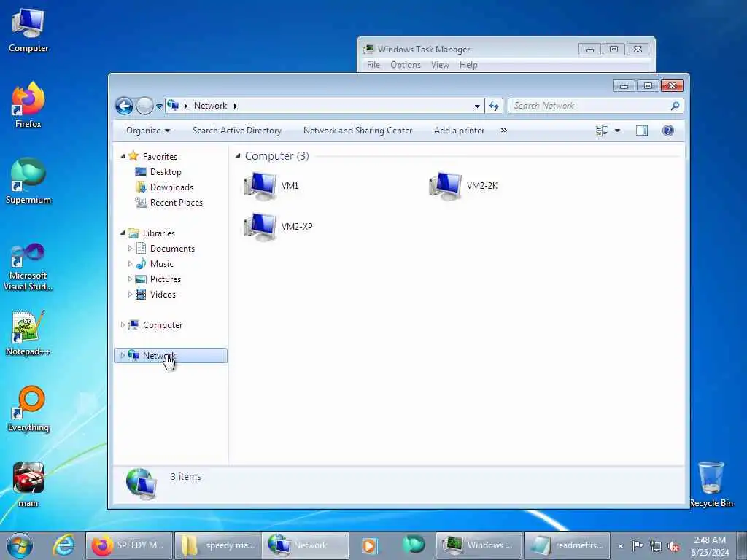Image resolution: width=747 pixels, height=560 pixels.
Task: Open the View menu in Task Manager
Action: coord(440,65)
